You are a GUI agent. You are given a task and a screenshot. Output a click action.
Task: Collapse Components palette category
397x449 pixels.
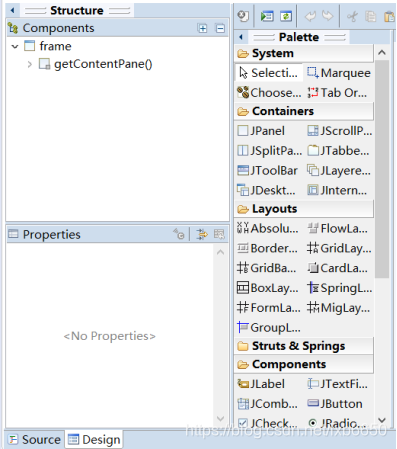(304, 364)
